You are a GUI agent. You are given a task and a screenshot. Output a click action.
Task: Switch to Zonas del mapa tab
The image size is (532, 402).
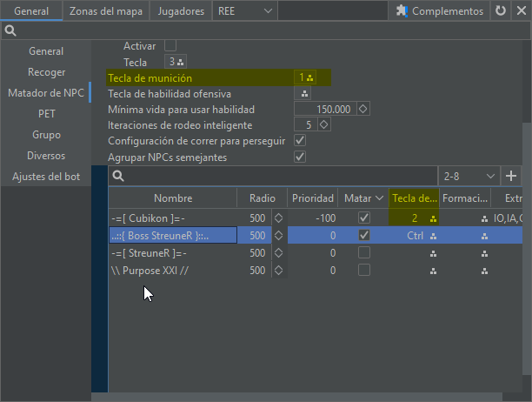pos(106,11)
